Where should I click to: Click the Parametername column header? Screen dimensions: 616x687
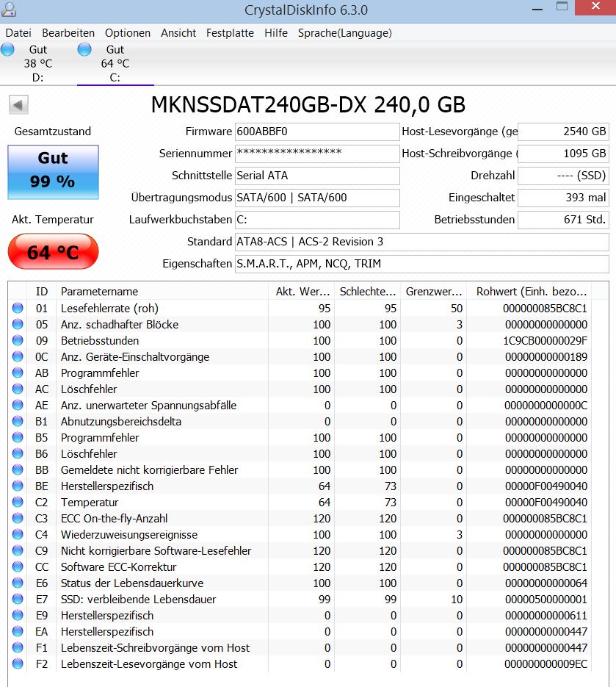162,292
